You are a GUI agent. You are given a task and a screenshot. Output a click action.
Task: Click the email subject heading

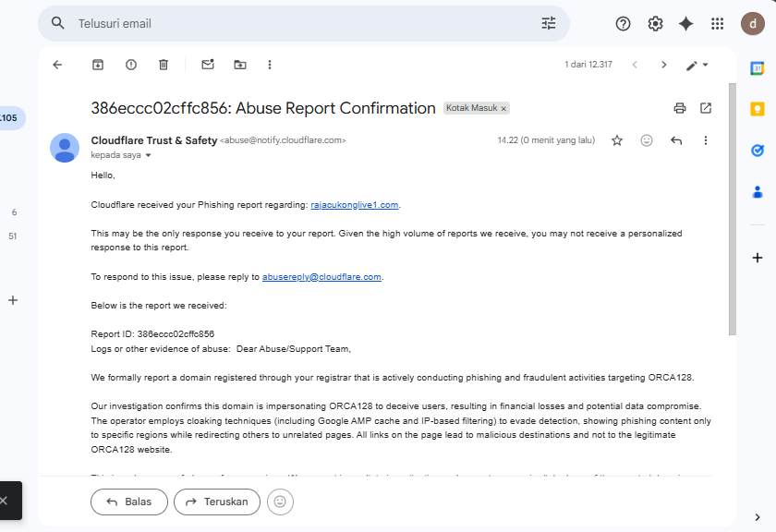coord(262,108)
